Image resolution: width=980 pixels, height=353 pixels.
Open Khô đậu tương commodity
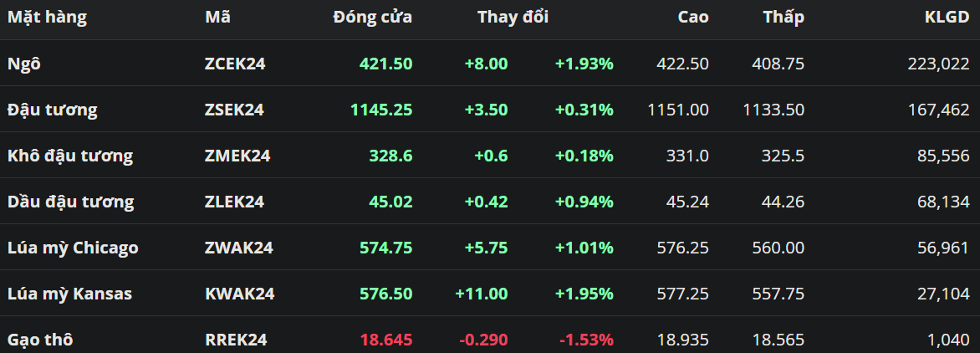pos(70,156)
